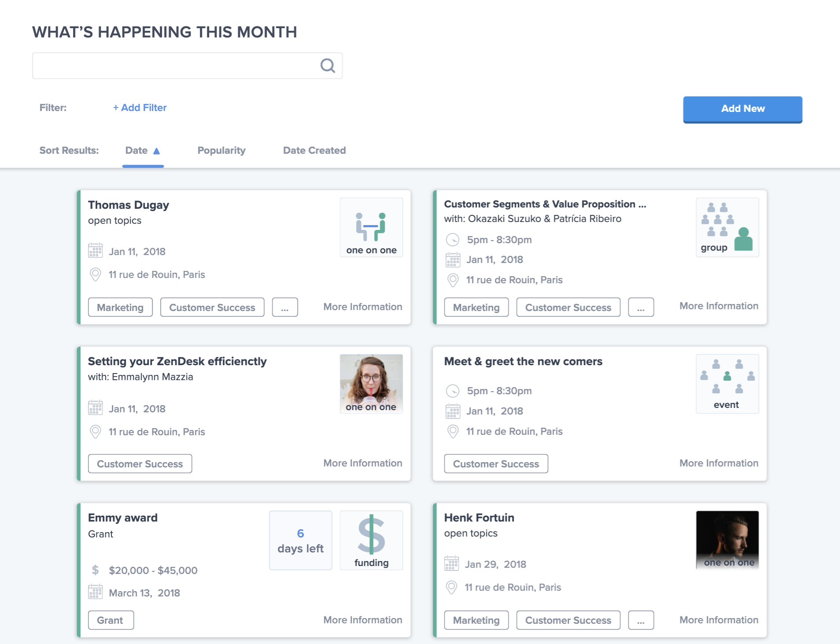Select the Grant tag on Emmy award card
The image size is (840, 644).
[x=111, y=620]
